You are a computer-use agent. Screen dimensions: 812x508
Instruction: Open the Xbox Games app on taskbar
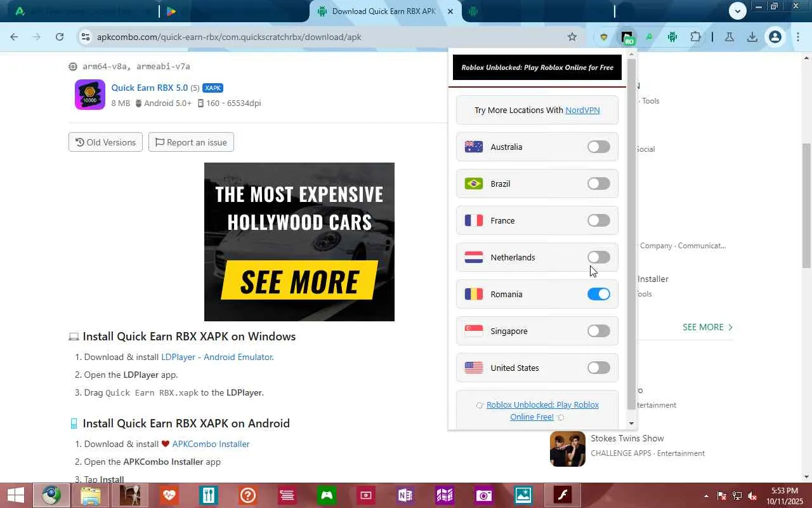pyautogui.click(x=327, y=495)
